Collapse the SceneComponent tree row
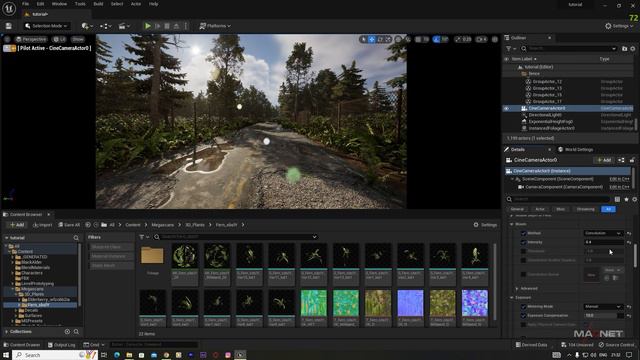The width and height of the screenshot is (640, 360). coord(512,179)
